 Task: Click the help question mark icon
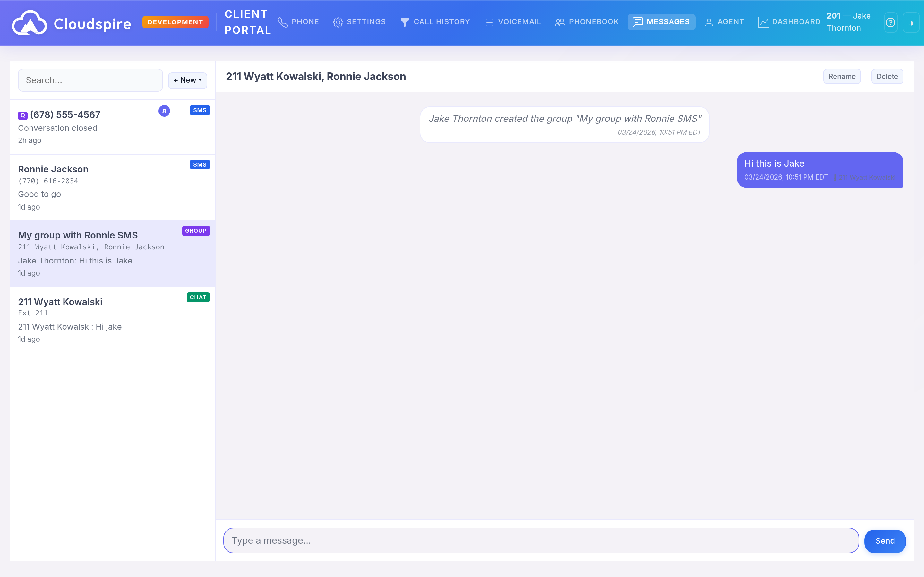890,22
